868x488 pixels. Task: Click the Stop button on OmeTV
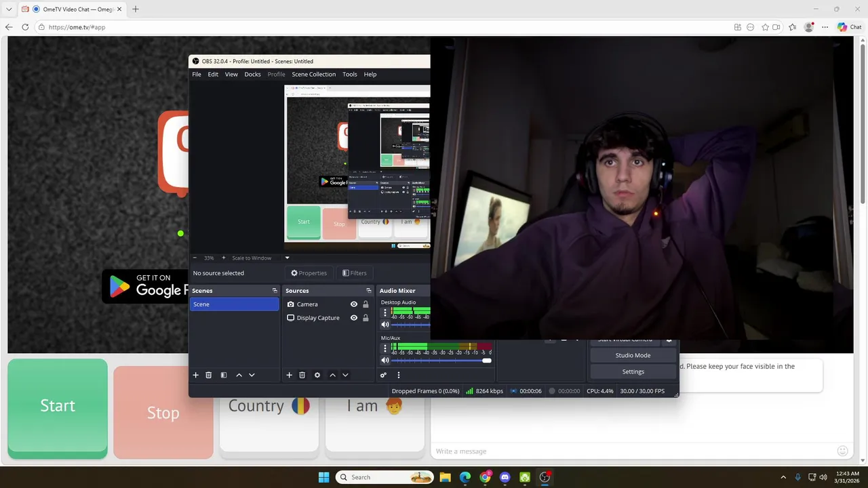click(163, 412)
